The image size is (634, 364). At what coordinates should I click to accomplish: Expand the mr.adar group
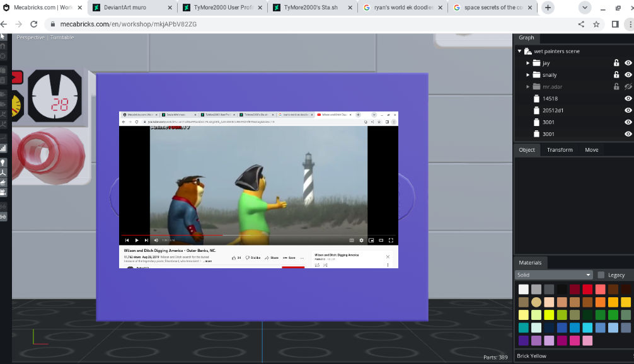point(527,86)
